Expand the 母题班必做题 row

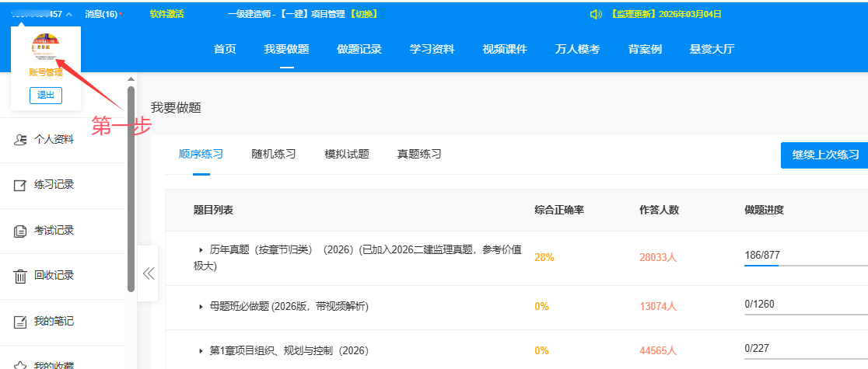click(x=201, y=307)
